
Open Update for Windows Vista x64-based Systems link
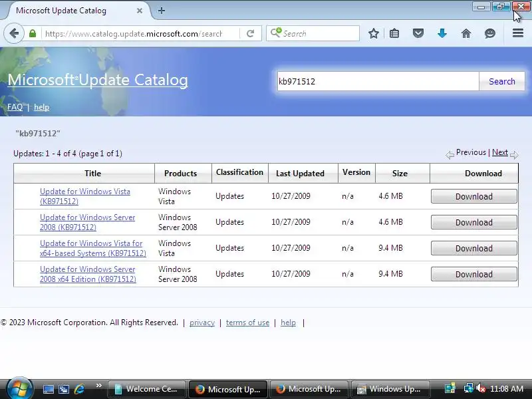pyautogui.click(x=93, y=248)
